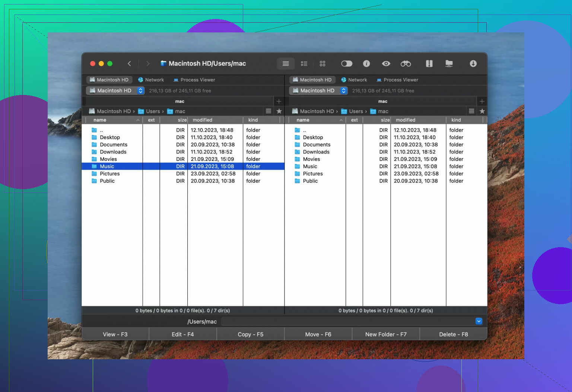Open the file info panel icon
This screenshot has width=572, height=392.
coord(366,64)
